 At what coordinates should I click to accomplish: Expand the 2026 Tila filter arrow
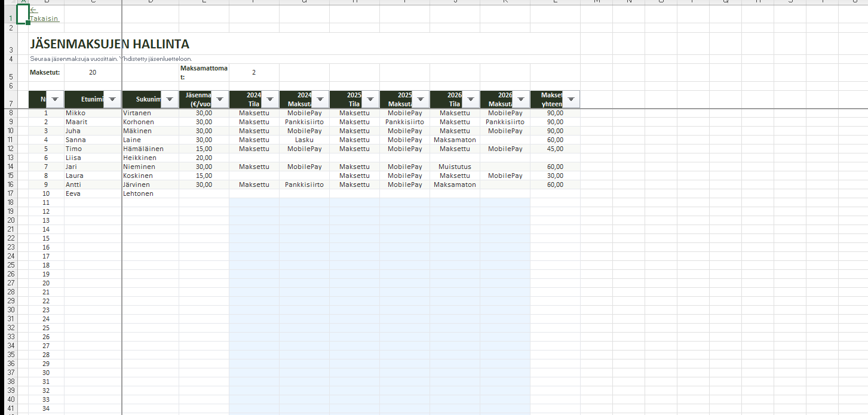pyautogui.click(x=470, y=99)
